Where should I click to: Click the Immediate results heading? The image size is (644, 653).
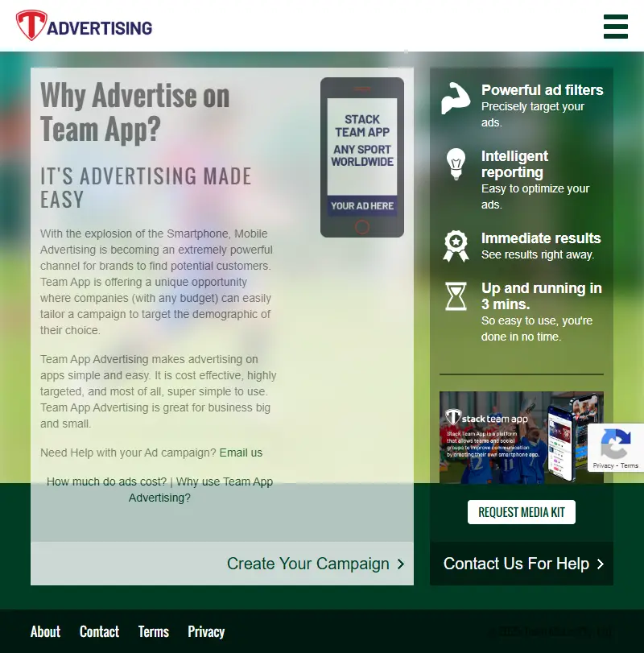tap(541, 238)
